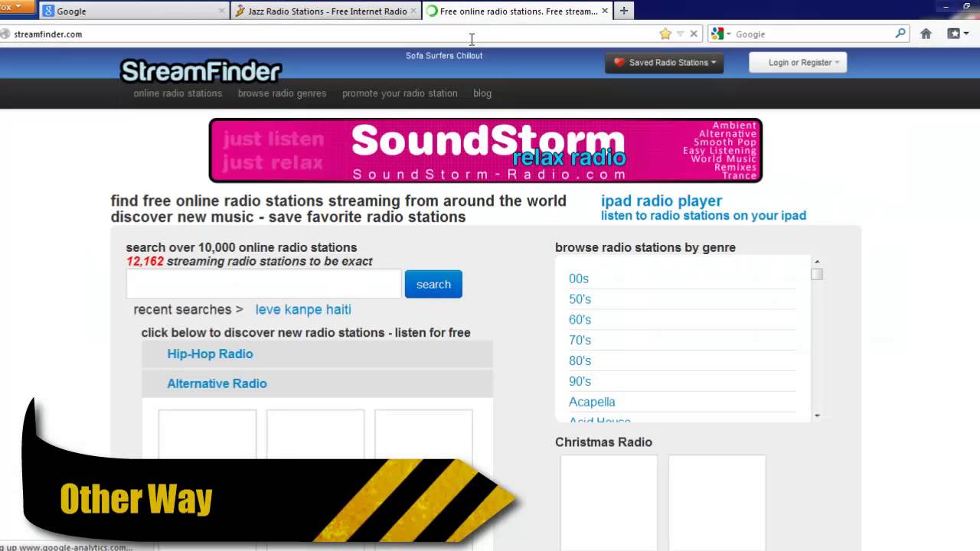Select the 90's genre
Screen dimensions: 980x551
point(580,382)
